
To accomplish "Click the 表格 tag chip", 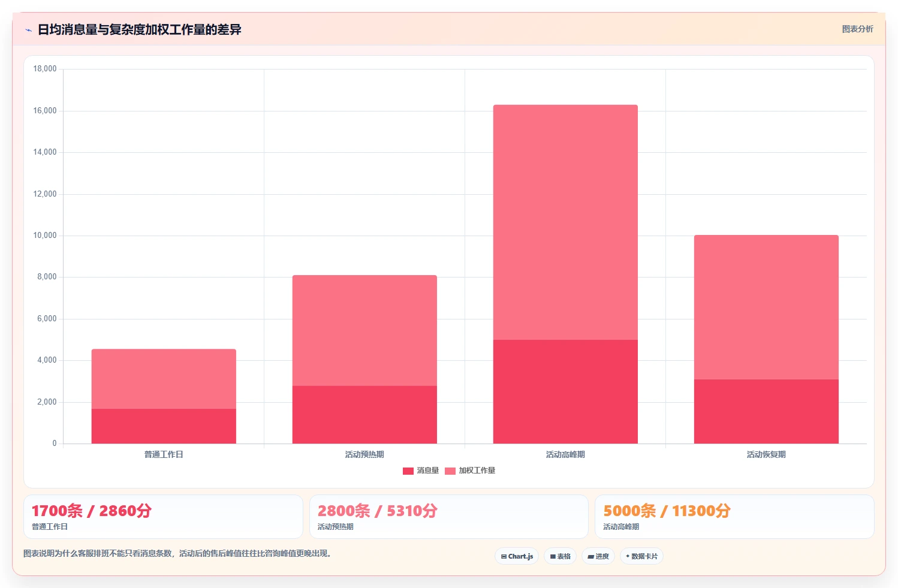I will 560,556.
